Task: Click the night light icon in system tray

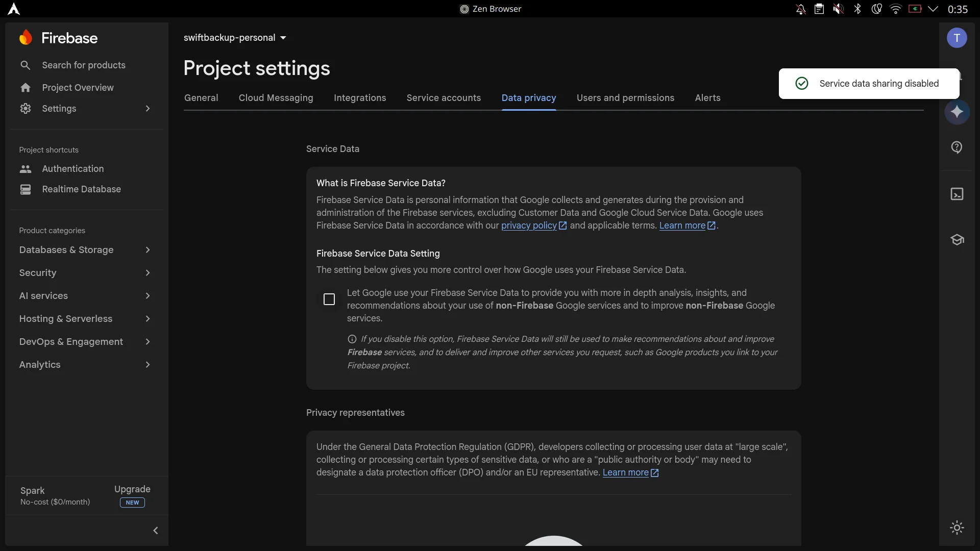Action: point(876,9)
